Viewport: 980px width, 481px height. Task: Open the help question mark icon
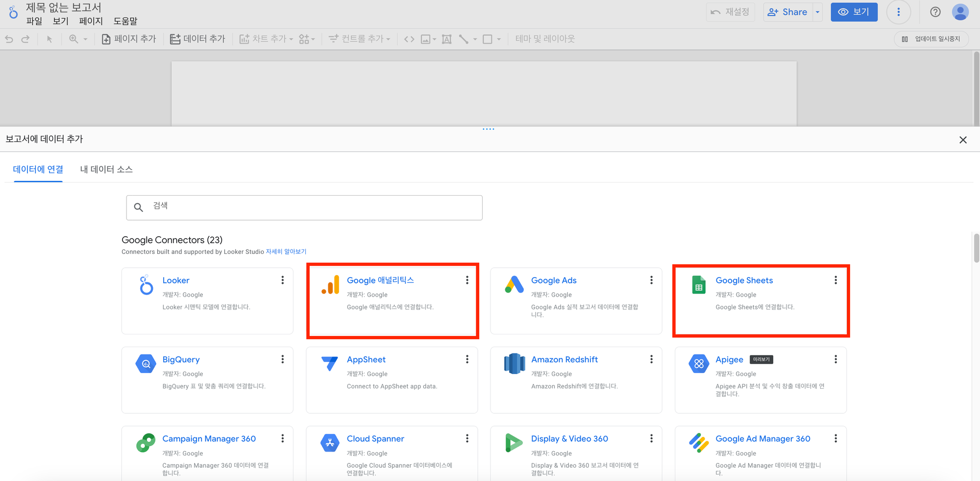click(935, 12)
